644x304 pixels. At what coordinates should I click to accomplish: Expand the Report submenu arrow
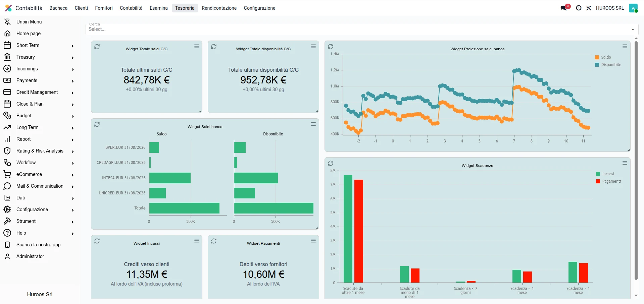tap(72, 140)
